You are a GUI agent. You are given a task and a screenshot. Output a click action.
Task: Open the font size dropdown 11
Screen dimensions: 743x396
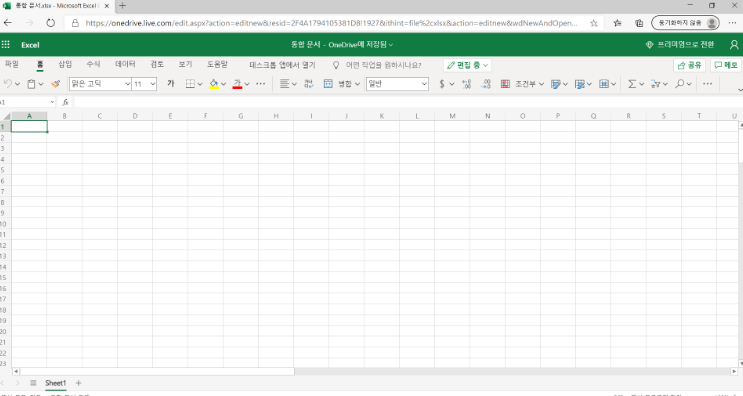click(144, 84)
